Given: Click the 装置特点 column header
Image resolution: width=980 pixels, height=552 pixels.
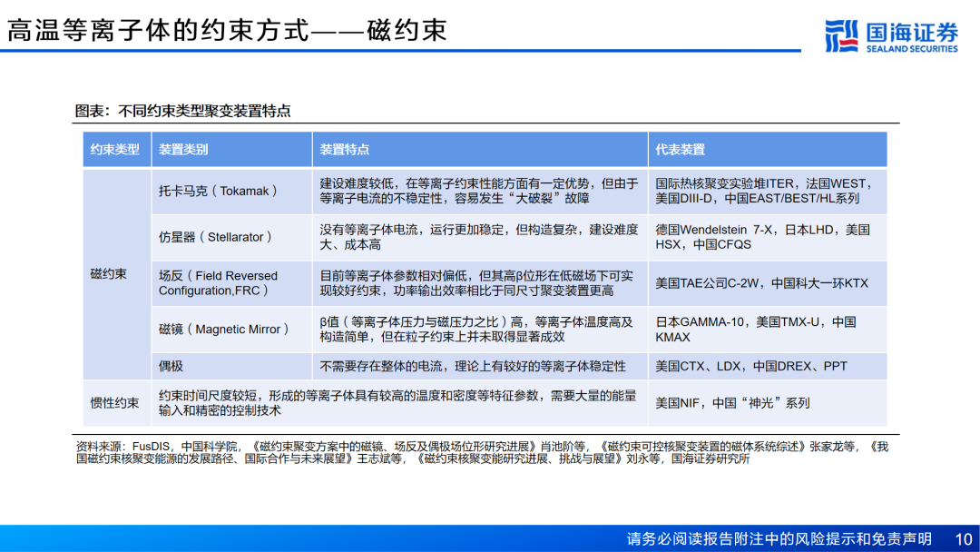Looking at the screenshot, I should 480,150.
